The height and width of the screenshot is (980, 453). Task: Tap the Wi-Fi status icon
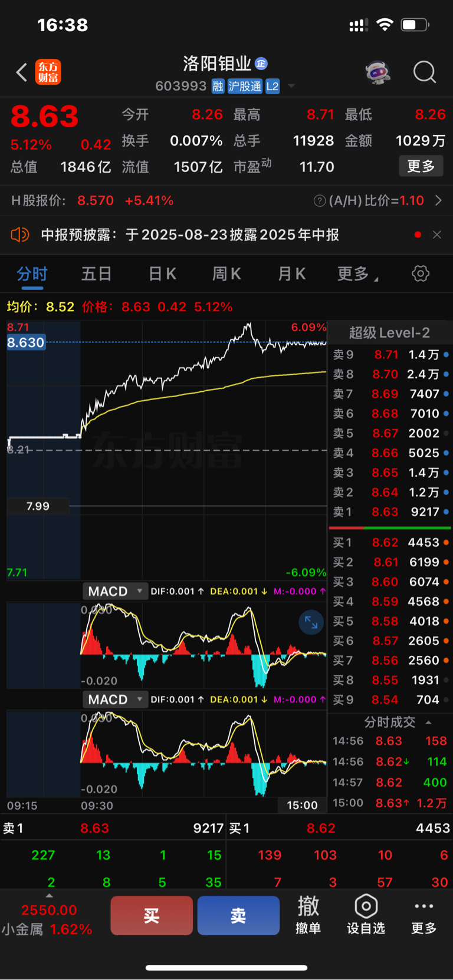coord(385,25)
